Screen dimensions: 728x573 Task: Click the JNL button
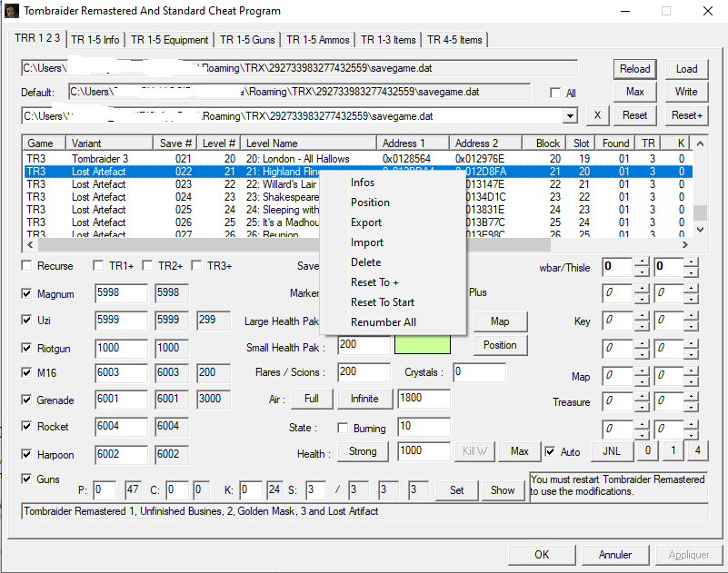tap(612, 451)
